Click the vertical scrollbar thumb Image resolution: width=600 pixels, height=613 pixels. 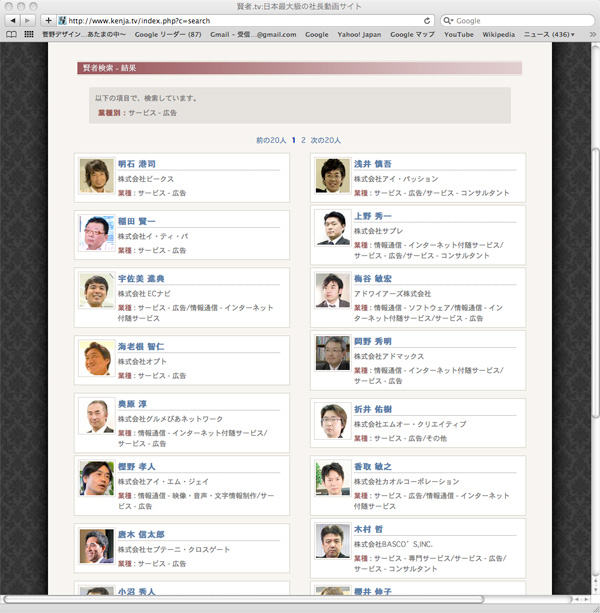595,283
